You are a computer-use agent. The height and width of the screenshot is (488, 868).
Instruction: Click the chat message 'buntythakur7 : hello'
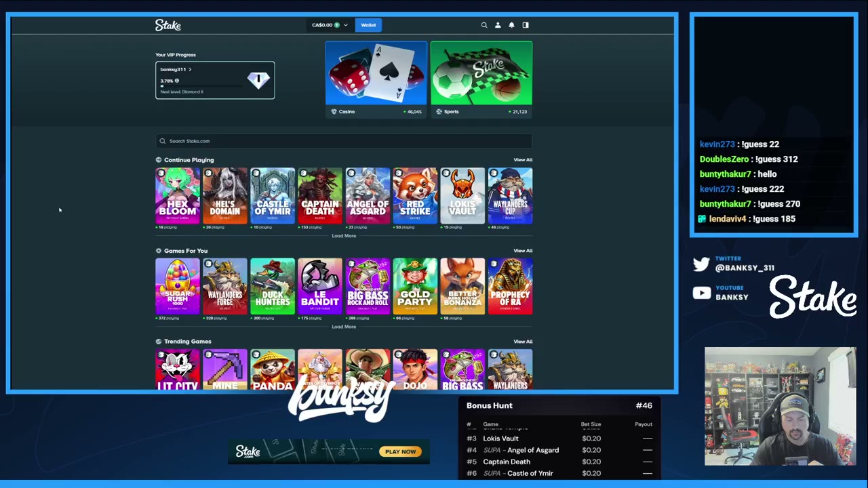tap(738, 174)
